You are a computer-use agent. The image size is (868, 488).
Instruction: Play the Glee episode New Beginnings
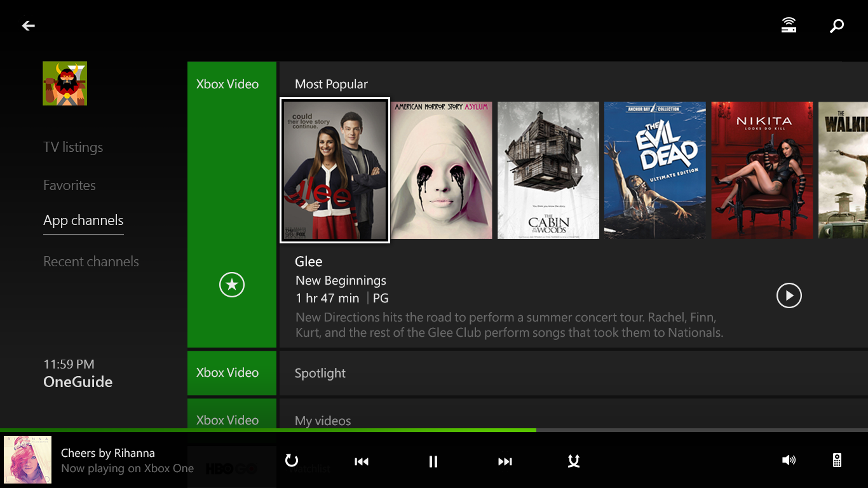click(x=789, y=295)
